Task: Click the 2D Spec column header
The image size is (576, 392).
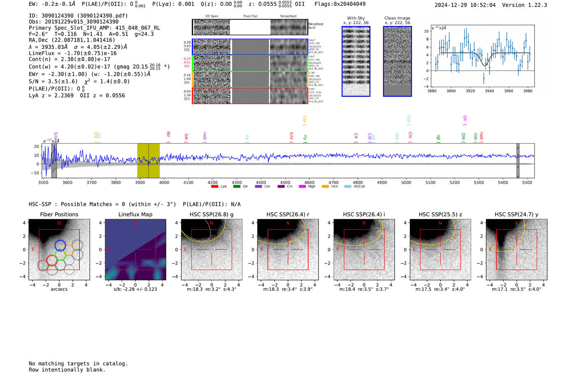Action: pos(212,16)
